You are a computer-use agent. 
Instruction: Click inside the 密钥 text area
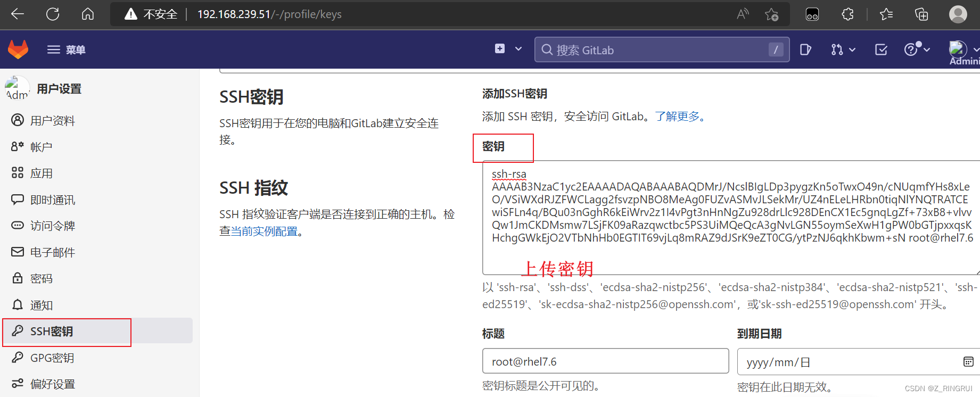point(731,218)
